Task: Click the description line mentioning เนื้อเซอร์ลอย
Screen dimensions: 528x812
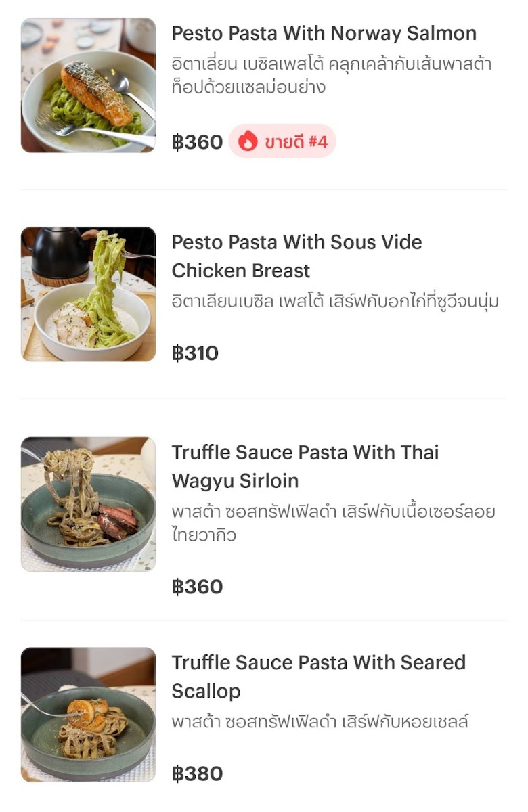Action: pos(333,512)
